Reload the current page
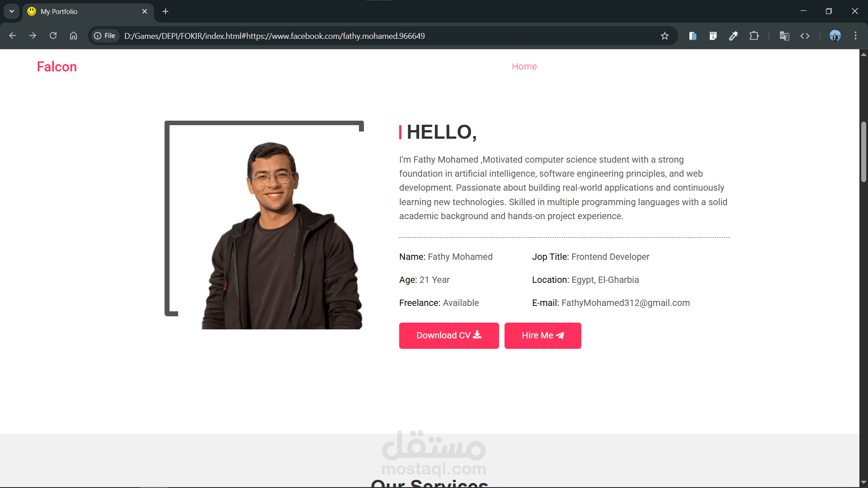The height and width of the screenshot is (488, 868). [x=53, y=36]
